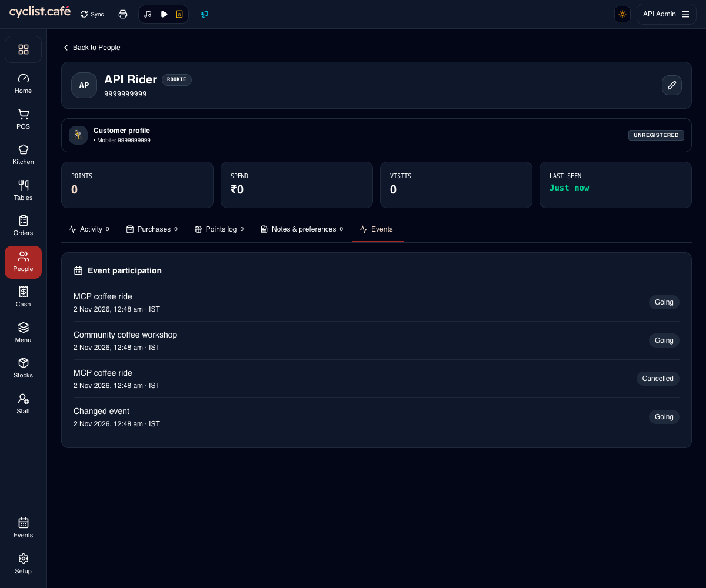Viewport: 706px width, 588px height.
Task: Click the VISITS stat card
Action: point(456,185)
